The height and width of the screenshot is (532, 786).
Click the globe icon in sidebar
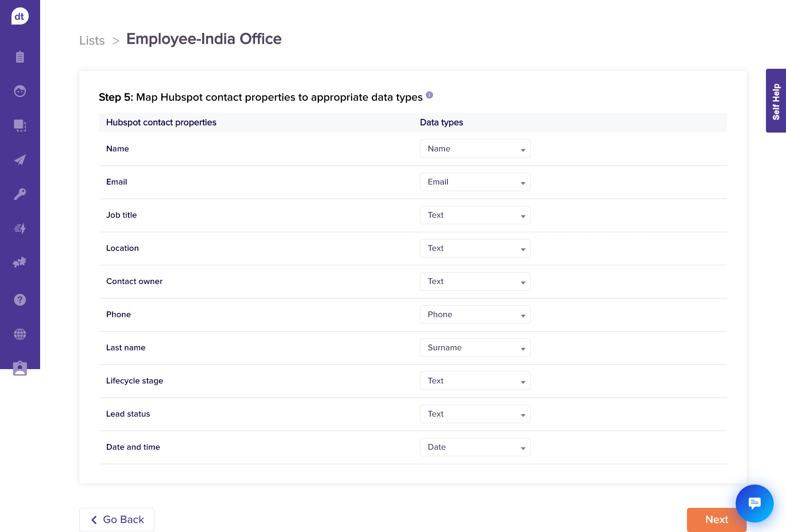coord(20,334)
